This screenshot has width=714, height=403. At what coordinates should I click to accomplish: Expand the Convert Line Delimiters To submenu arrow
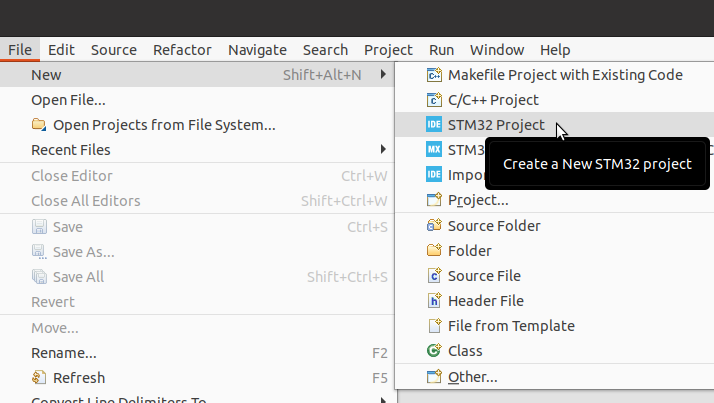click(x=383, y=400)
